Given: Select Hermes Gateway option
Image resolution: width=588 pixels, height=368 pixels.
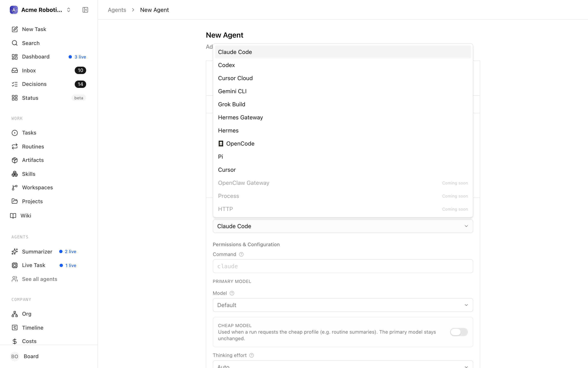Looking at the screenshot, I should pos(343,117).
